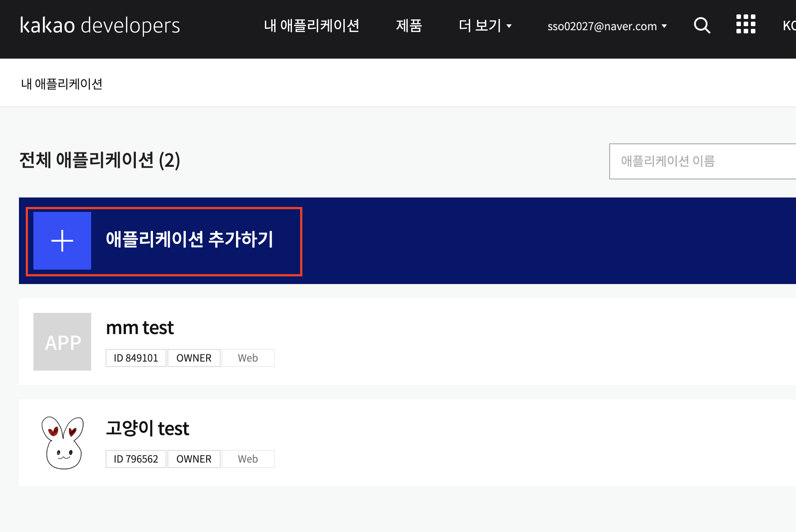
Task: Click the Web tag under mm test
Action: point(248,358)
